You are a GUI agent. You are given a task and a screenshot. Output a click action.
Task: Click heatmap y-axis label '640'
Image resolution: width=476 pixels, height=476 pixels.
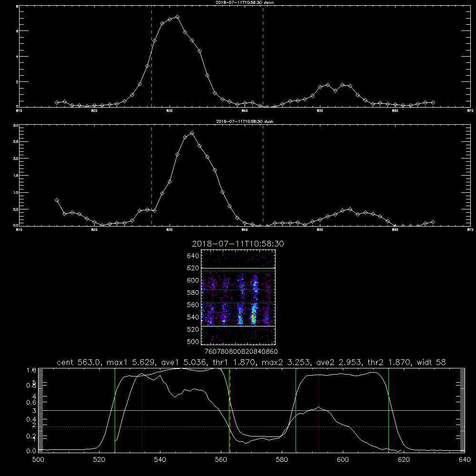(193, 256)
